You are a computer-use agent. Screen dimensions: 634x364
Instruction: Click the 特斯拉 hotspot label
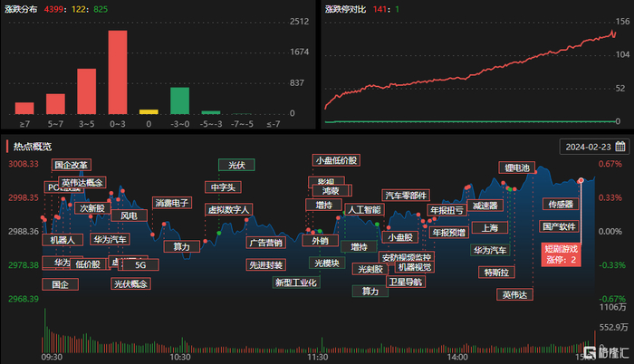point(496,273)
